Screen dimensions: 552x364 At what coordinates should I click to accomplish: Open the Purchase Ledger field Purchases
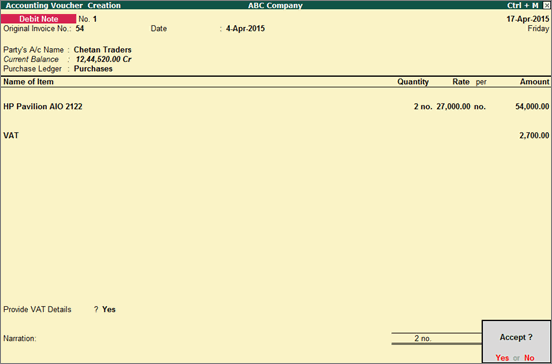(93, 69)
